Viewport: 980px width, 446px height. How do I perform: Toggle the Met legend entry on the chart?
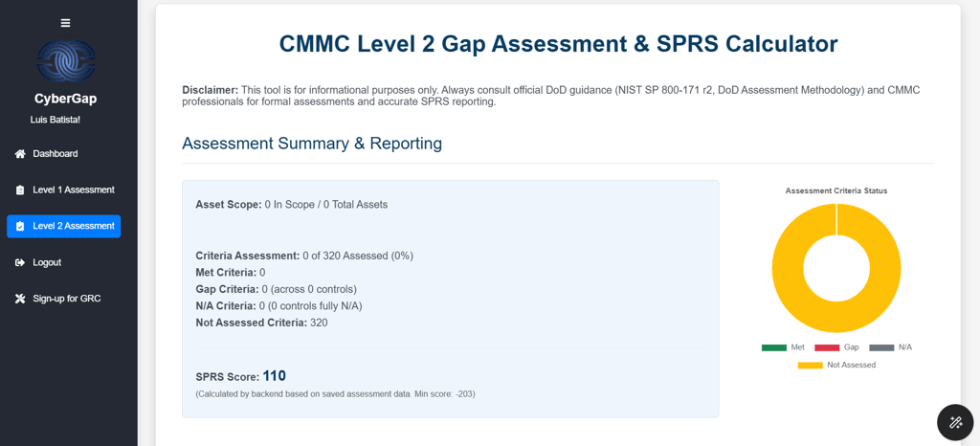click(x=783, y=347)
